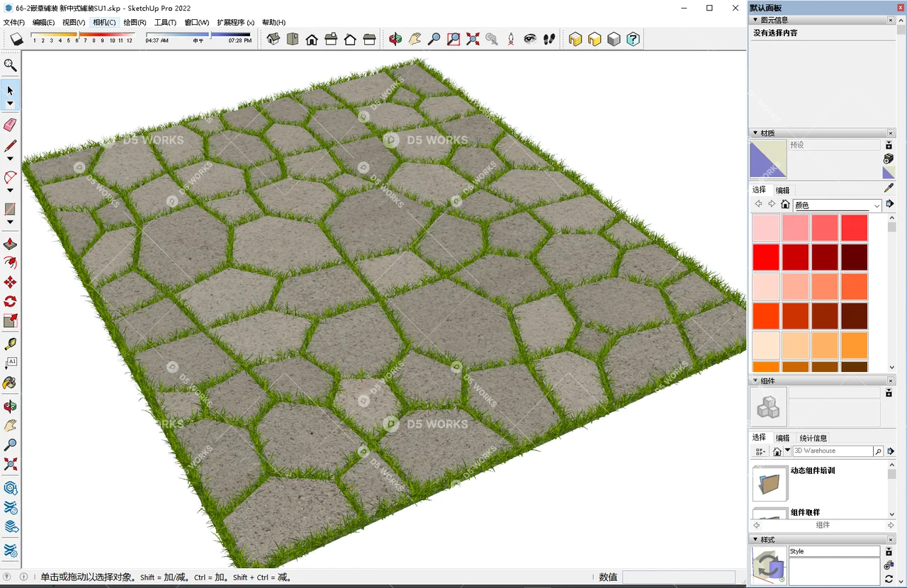Click the Zoom Extents icon
Viewport: 907px width, 588px height.
tap(473, 39)
